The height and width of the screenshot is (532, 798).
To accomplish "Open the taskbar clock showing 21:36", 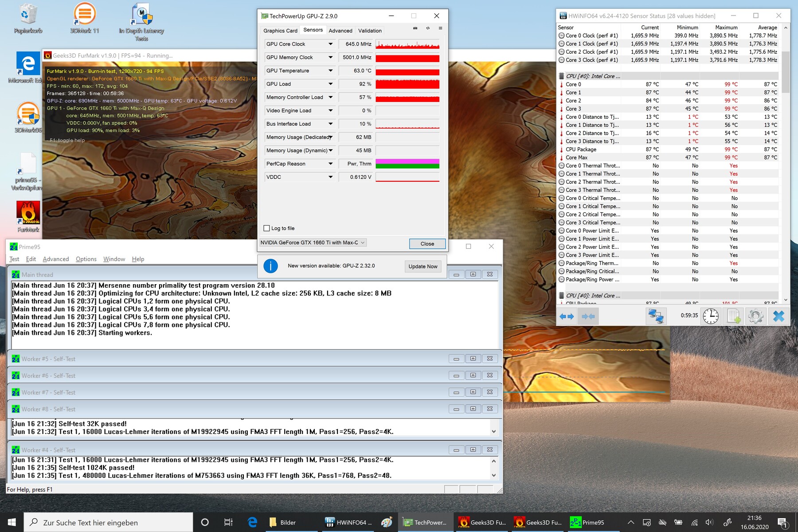I will (x=755, y=522).
